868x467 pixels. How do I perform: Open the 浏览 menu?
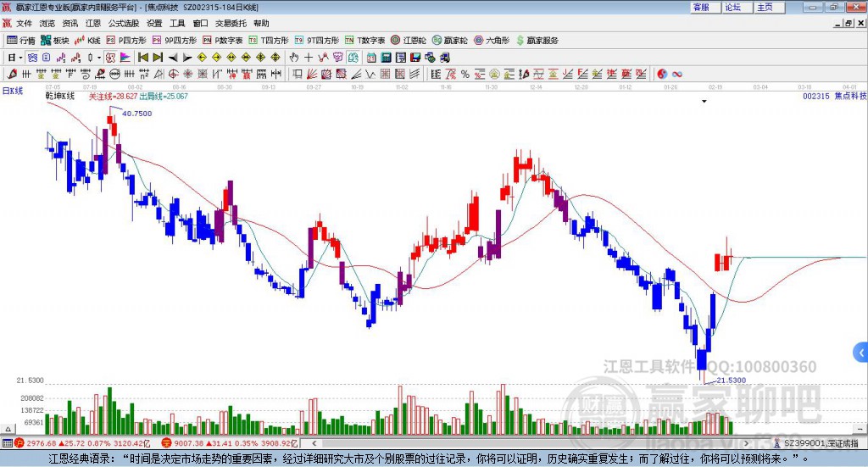pyautogui.click(x=47, y=23)
